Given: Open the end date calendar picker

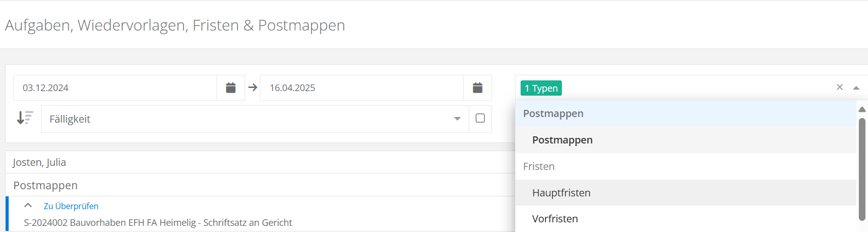Looking at the screenshot, I should 477,88.
